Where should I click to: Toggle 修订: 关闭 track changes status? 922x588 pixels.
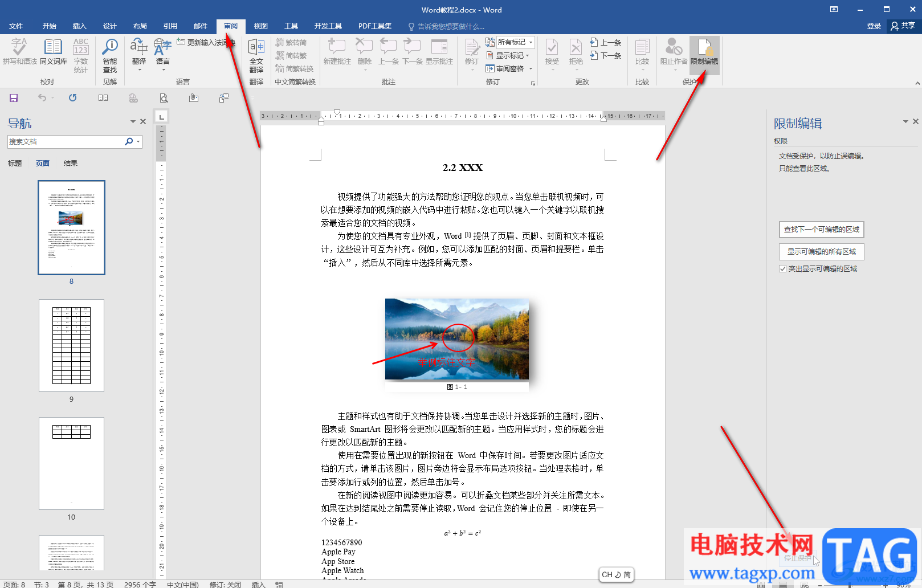225,585
